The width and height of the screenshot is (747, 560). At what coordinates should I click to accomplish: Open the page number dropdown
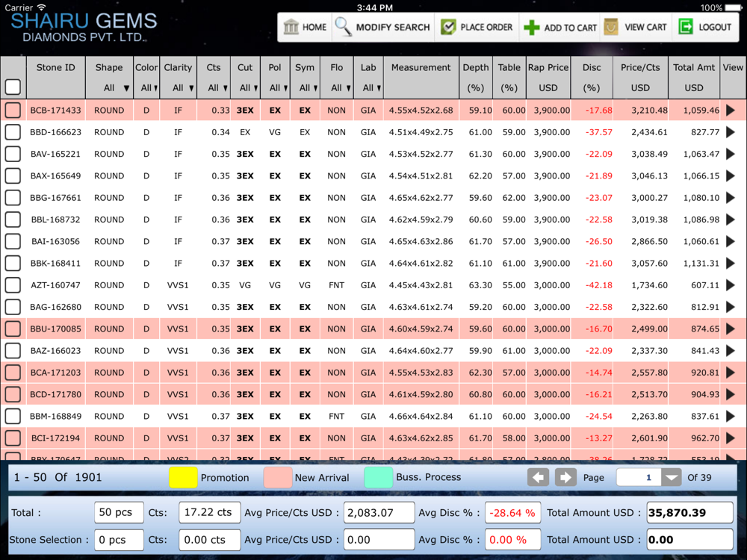pos(672,478)
